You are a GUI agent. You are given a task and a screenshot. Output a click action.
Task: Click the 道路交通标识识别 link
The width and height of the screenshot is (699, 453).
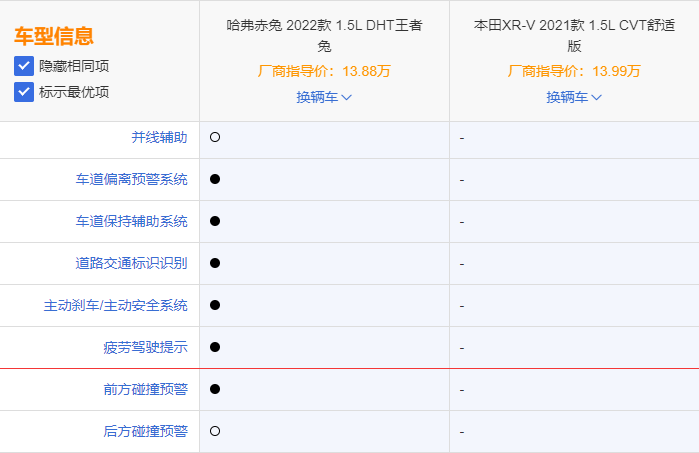pos(132,263)
